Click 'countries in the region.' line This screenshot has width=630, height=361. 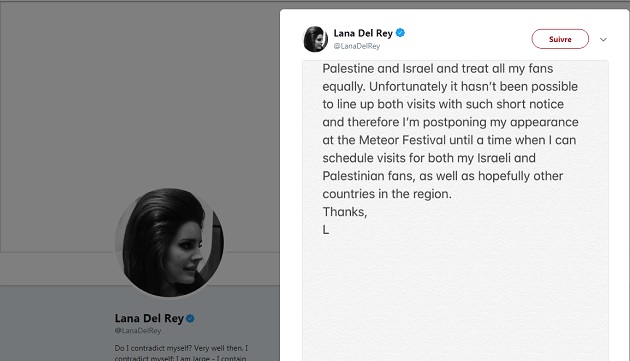[x=387, y=194]
